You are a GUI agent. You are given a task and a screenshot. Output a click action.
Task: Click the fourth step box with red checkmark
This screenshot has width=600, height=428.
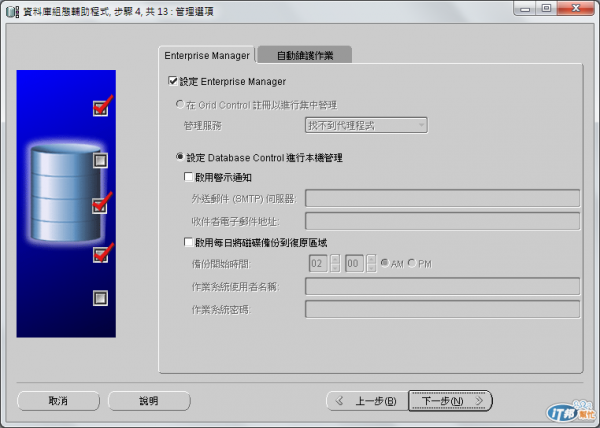tap(101, 255)
